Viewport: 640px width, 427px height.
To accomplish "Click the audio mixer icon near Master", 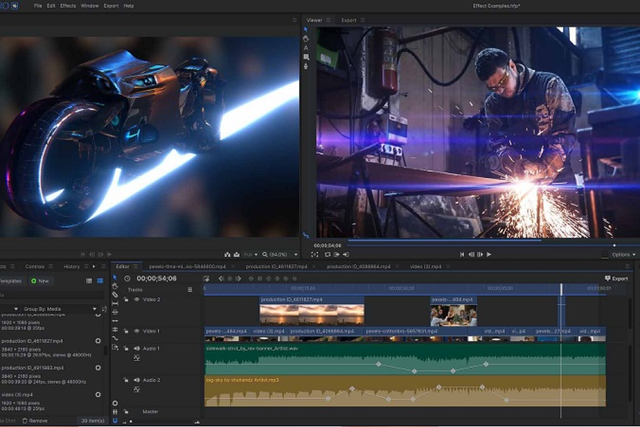I will [115, 412].
